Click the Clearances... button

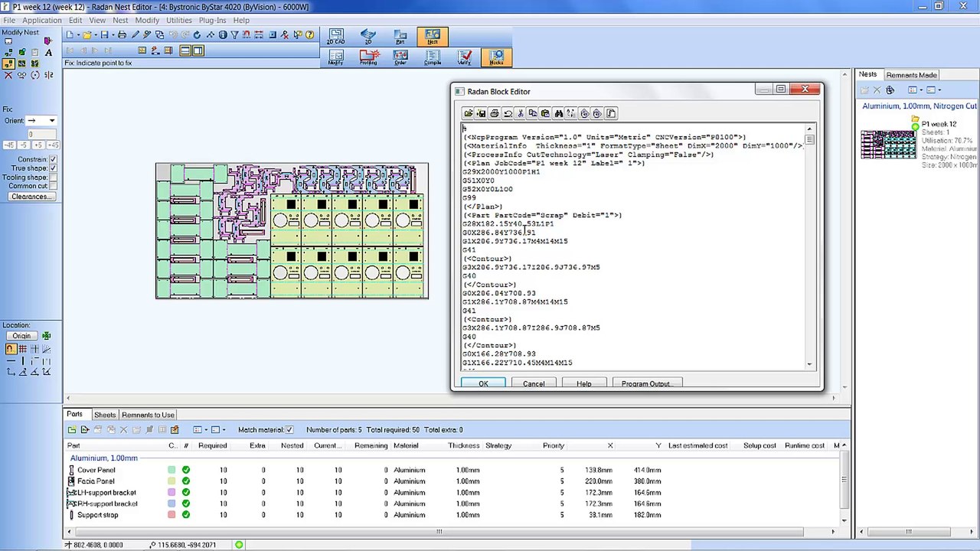pos(31,197)
